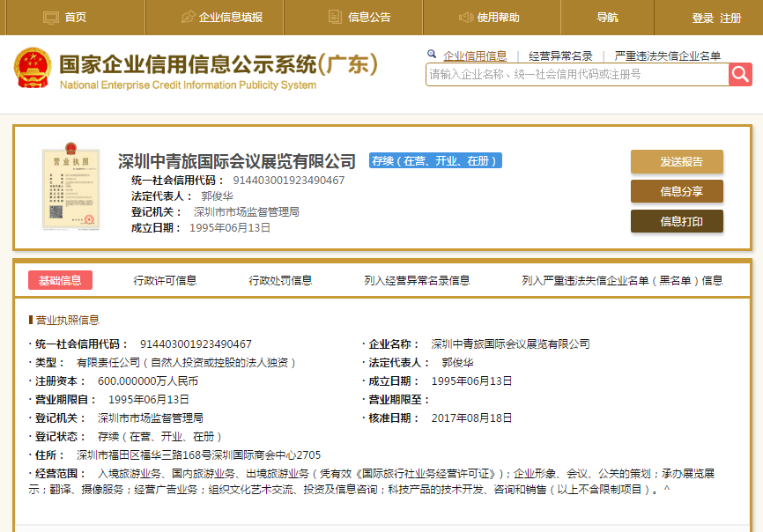Click the national emblem logo
The image size is (763, 532).
coord(33,68)
